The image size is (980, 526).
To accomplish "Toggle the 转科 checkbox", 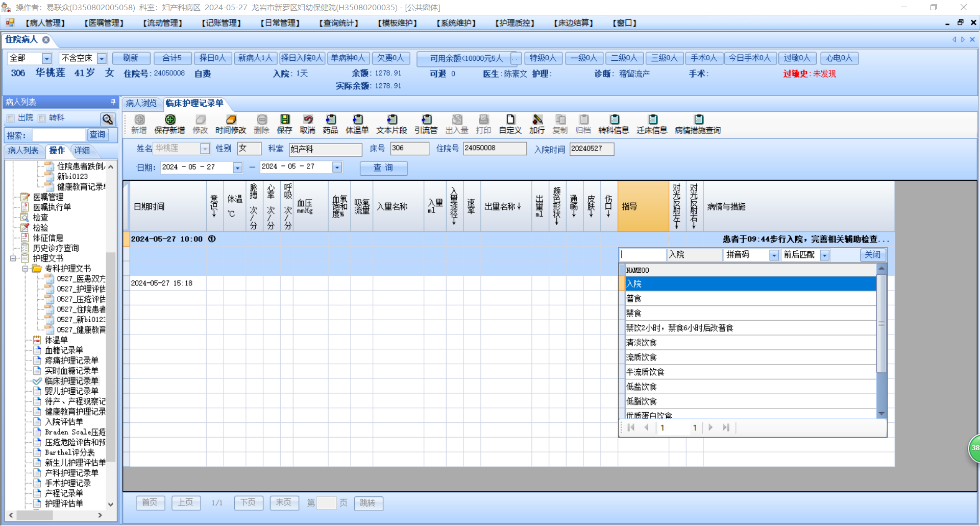I will (x=42, y=118).
